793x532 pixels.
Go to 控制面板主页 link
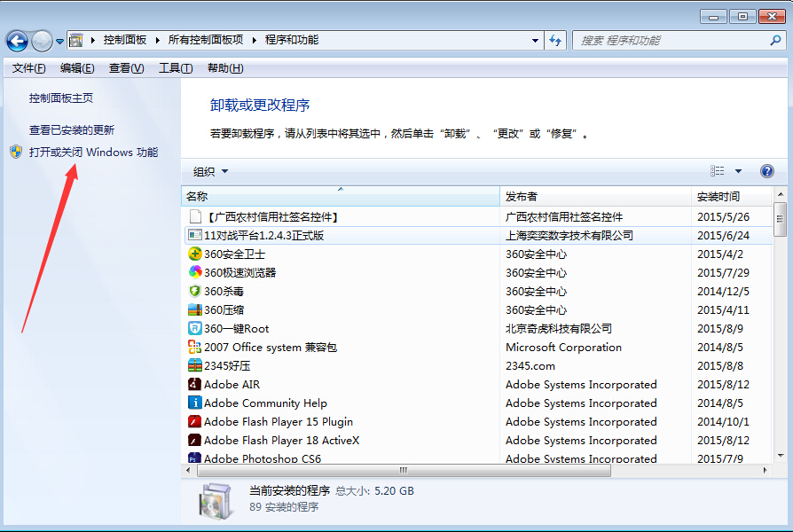[x=61, y=98]
